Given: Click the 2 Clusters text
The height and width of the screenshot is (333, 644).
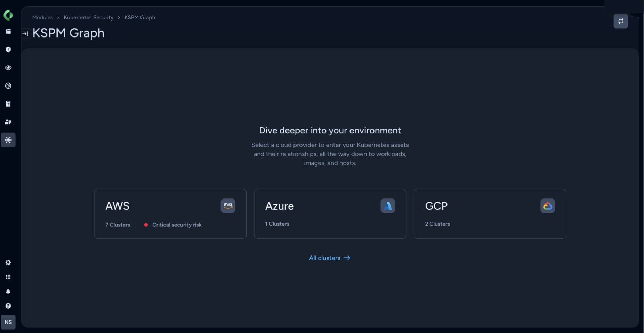Looking at the screenshot, I should tap(437, 224).
